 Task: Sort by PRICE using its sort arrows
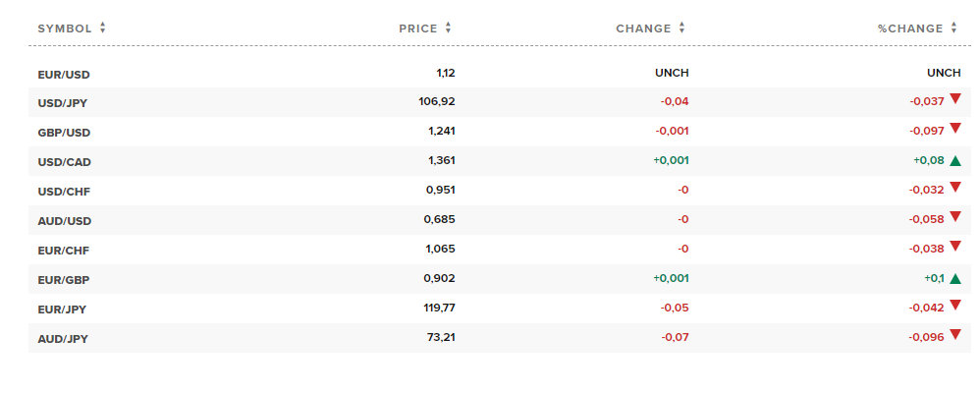[x=448, y=28]
